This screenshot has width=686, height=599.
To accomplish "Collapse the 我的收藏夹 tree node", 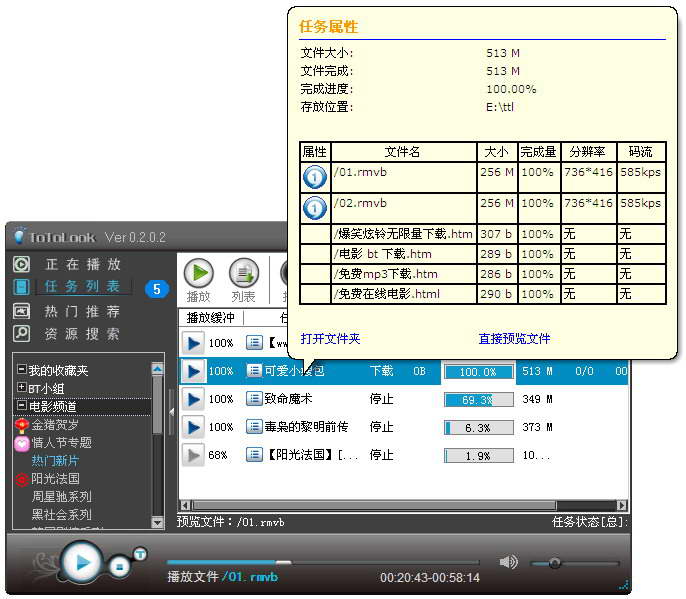I will pyautogui.click(x=21, y=369).
